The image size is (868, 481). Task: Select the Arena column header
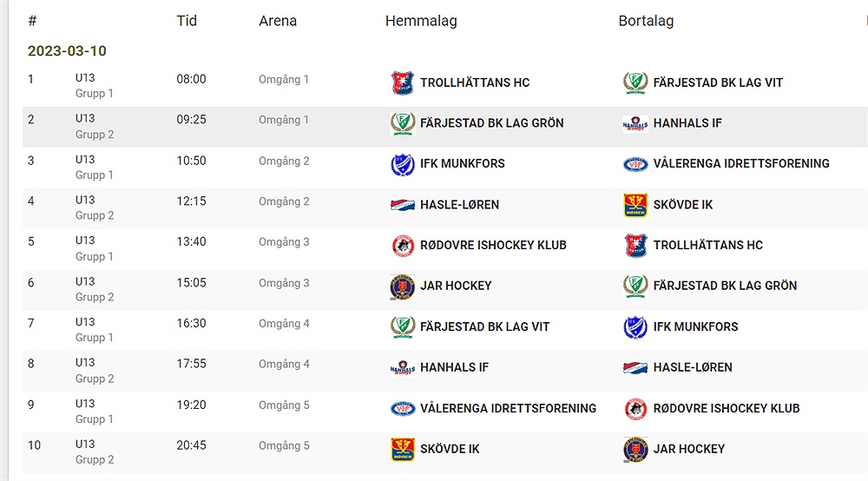tap(278, 21)
